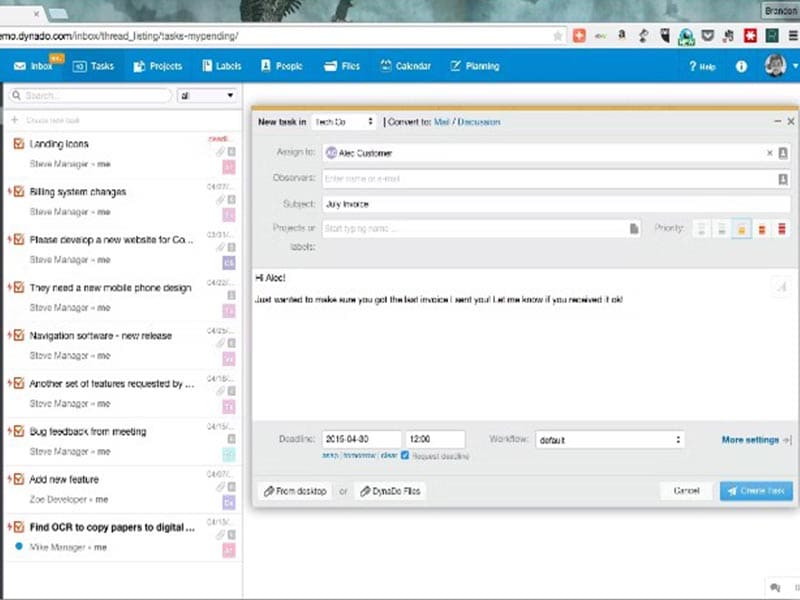Click the document icon in Projects field
Image resolution: width=800 pixels, height=600 pixels.
(x=634, y=229)
